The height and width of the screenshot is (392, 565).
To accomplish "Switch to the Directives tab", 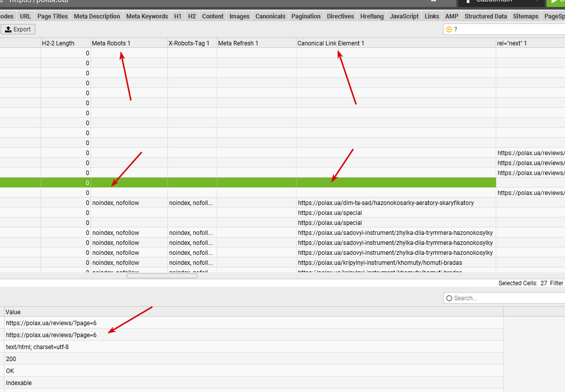I will click(x=340, y=16).
